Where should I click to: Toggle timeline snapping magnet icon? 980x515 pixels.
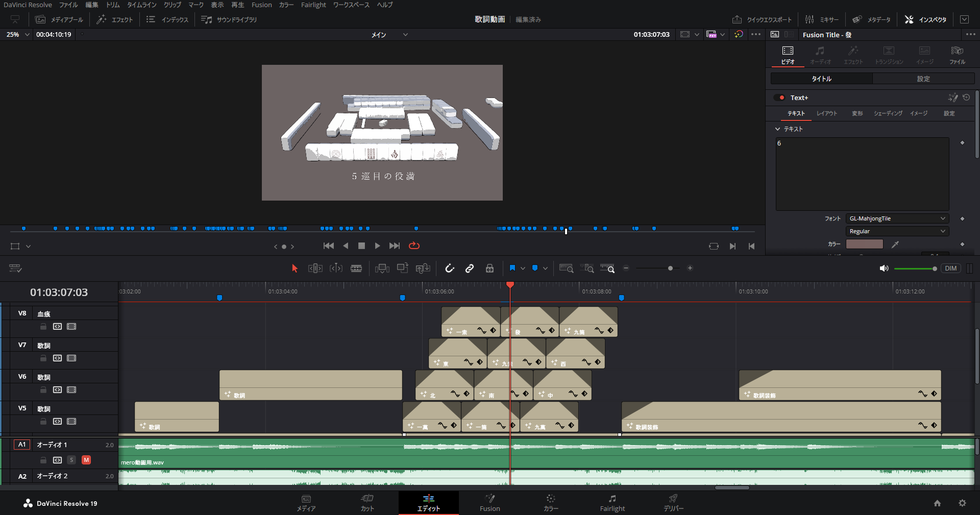coord(449,268)
